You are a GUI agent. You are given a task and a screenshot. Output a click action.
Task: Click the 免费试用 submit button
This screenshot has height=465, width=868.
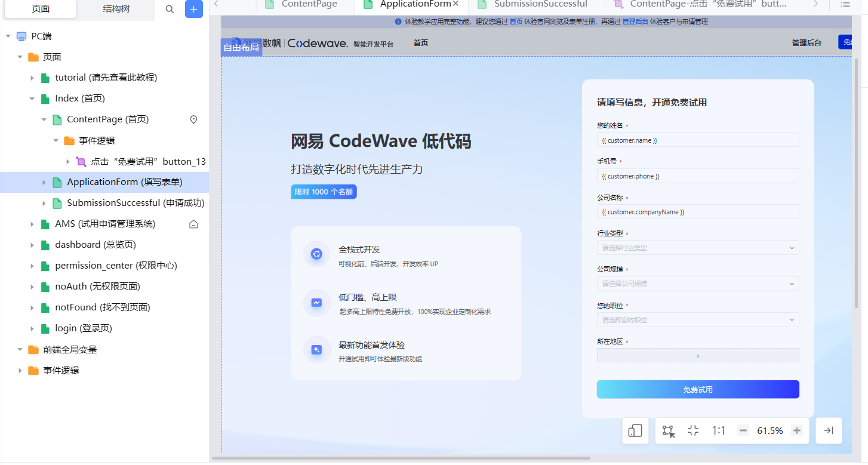coord(697,389)
